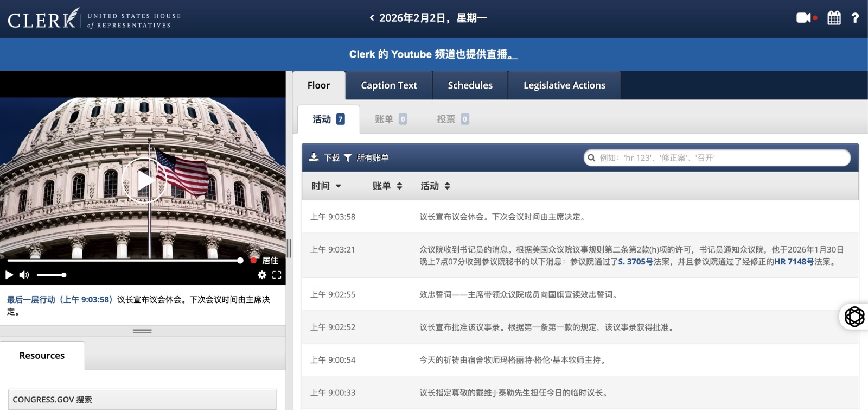This screenshot has height=410, width=868.
Task: Click the date heading 2026年2月2日，星期一
Action: click(433, 18)
